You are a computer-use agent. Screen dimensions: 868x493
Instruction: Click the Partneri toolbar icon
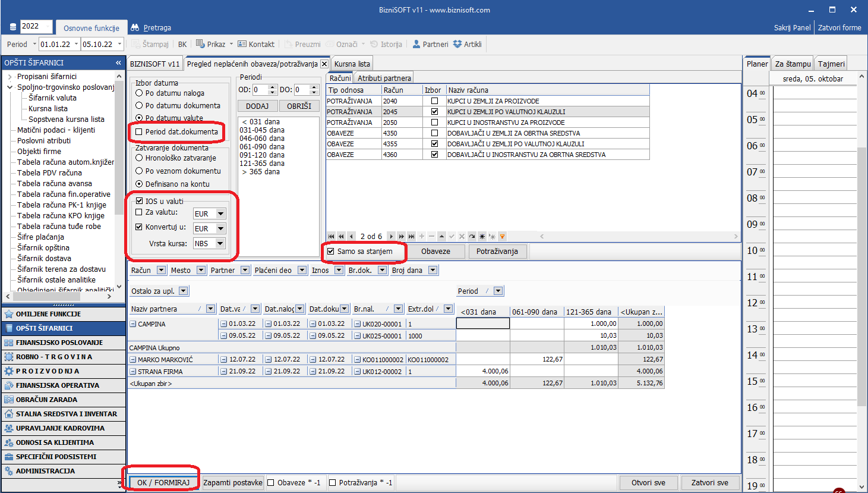pyautogui.click(x=430, y=44)
